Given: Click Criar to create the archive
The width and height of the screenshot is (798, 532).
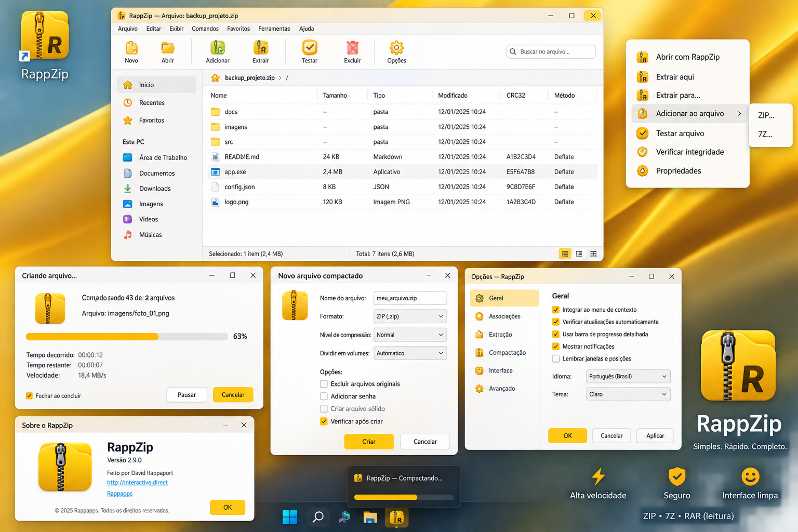Looking at the screenshot, I should tap(369, 442).
